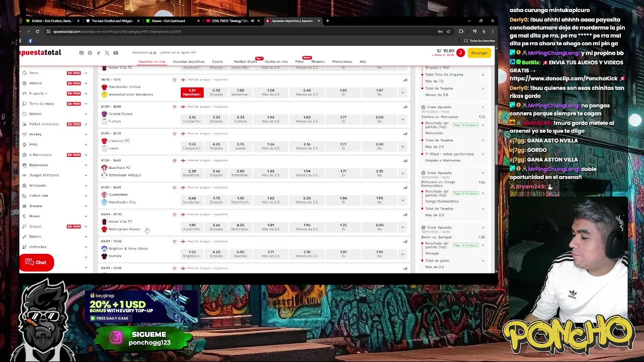644x362 pixels.
Task: Favorite star for Liverpool FC vs Leeds
Action: (x=175, y=133)
